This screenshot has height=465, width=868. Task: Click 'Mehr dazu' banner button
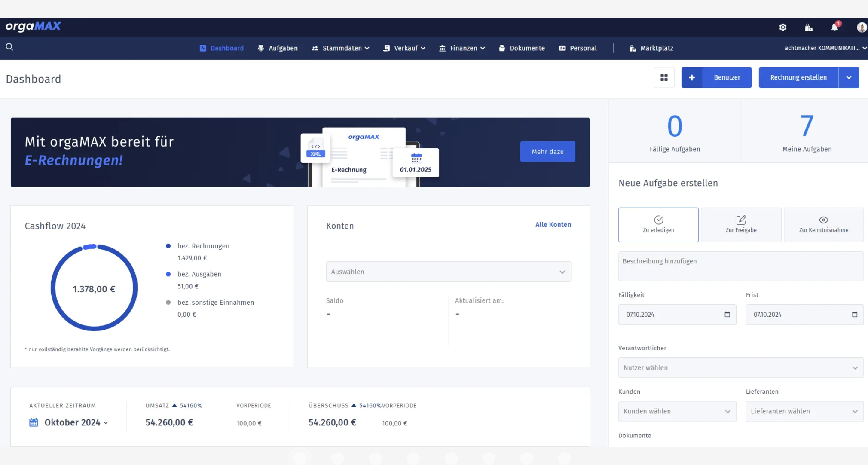tap(547, 151)
